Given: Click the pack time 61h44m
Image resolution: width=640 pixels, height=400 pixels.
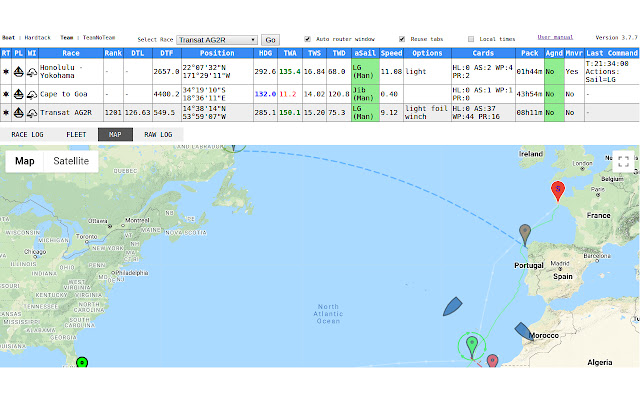Looking at the screenshot, I should (x=529, y=71).
